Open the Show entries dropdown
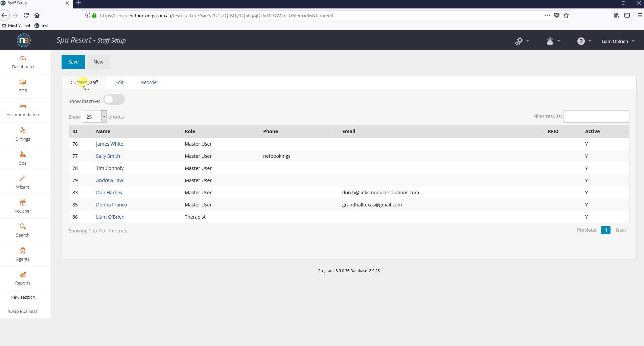This screenshot has height=346, width=644. pyautogui.click(x=94, y=117)
